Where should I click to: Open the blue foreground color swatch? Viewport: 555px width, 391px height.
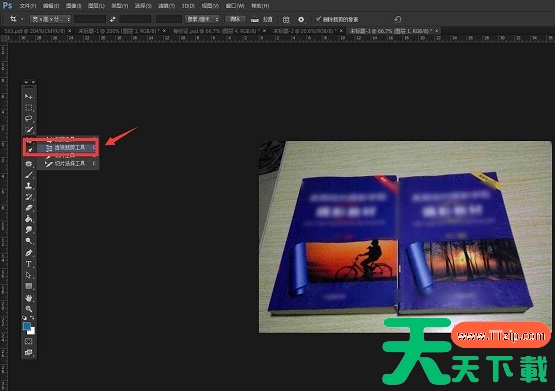pyautogui.click(x=27, y=326)
